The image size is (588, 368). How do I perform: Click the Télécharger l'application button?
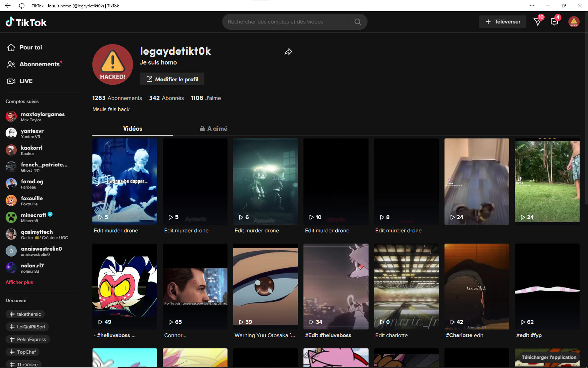548,357
